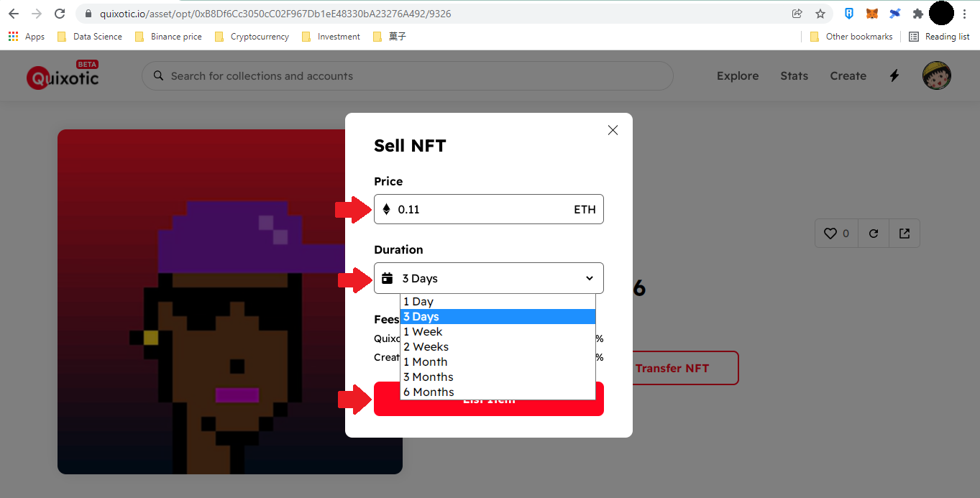Select 3 Days duration option
980x498 pixels.
click(498, 317)
